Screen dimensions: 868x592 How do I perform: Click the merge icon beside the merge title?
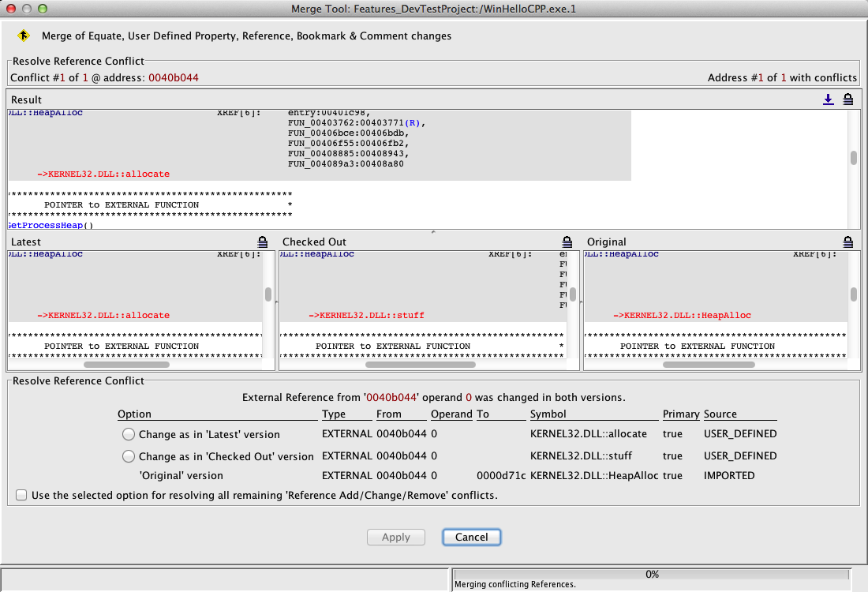(x=23, y=36)
